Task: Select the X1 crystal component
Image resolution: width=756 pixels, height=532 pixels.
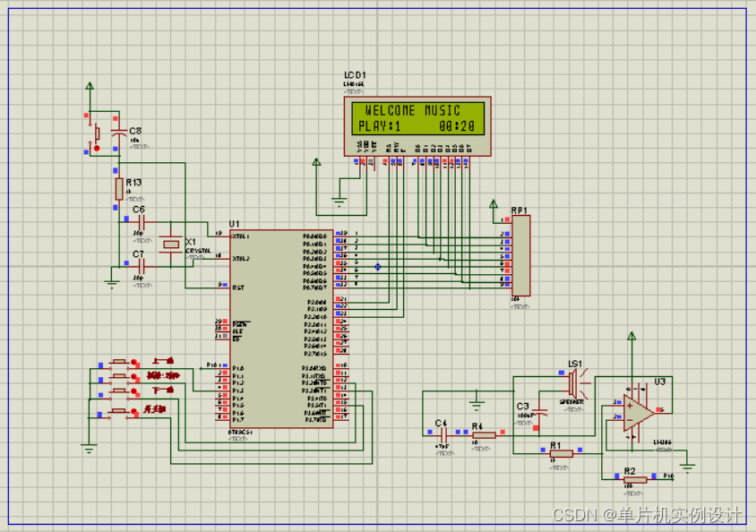Action: [x=171, y=245]
